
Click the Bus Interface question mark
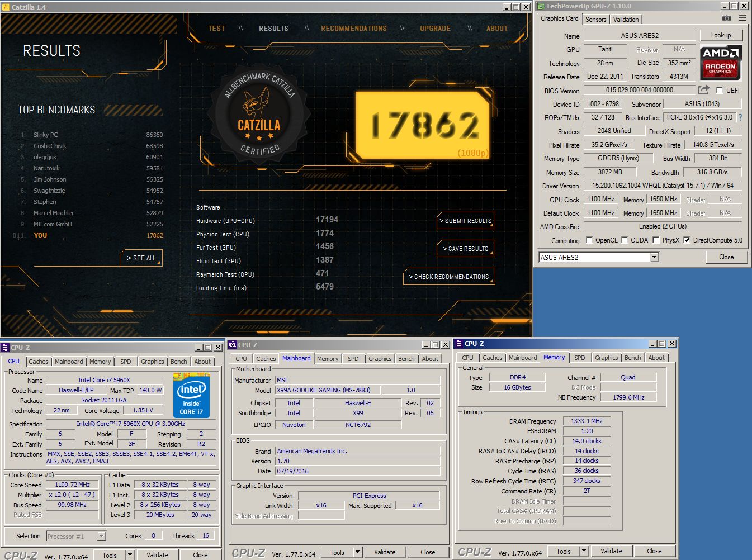coord(740,117)
